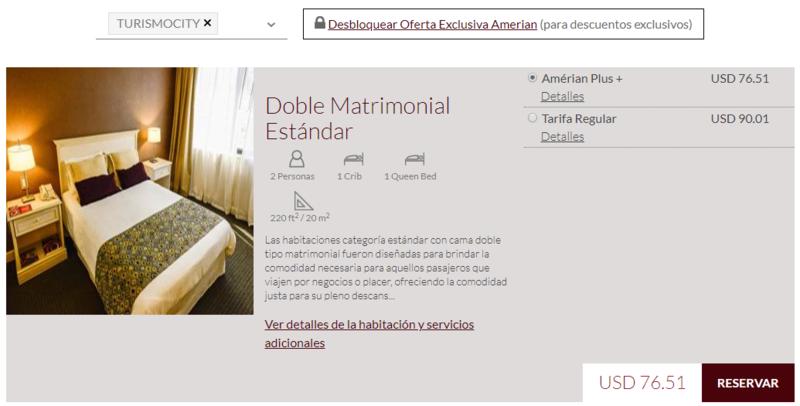
Task: Click the Desbloquear Oferta Exclusiva Amerian link
Action: [x=432, y=24]
